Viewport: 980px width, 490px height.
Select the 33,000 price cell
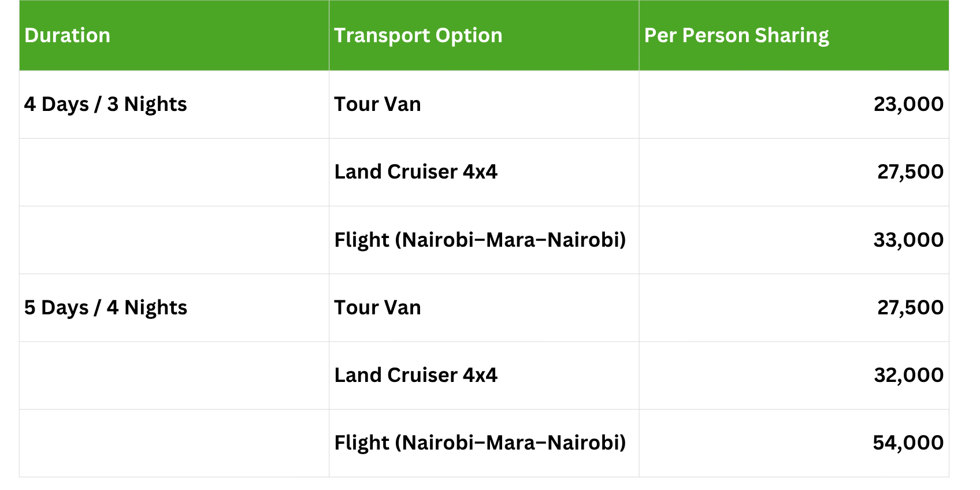click(x=908, y=240)
